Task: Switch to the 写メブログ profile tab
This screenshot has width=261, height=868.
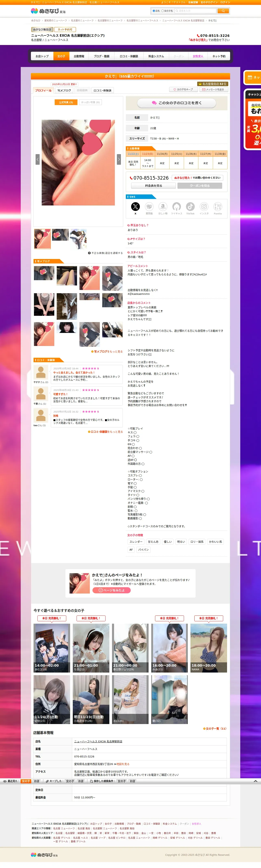Action: (x=64, y=90)
